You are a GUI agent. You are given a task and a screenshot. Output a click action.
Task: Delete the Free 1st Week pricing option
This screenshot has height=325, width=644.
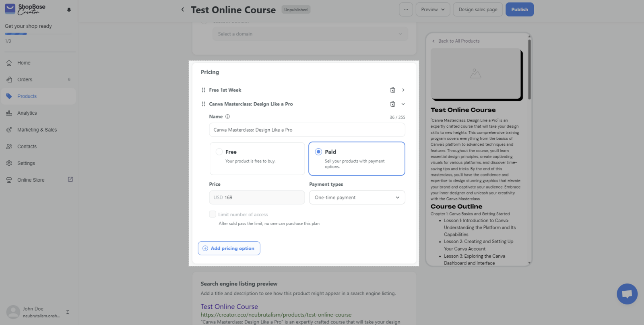(x=393, y=90)
